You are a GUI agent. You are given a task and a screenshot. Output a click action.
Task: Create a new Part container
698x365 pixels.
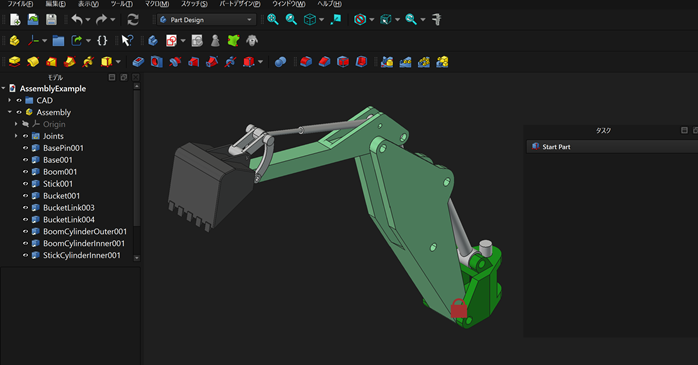(x=15, y=41)
